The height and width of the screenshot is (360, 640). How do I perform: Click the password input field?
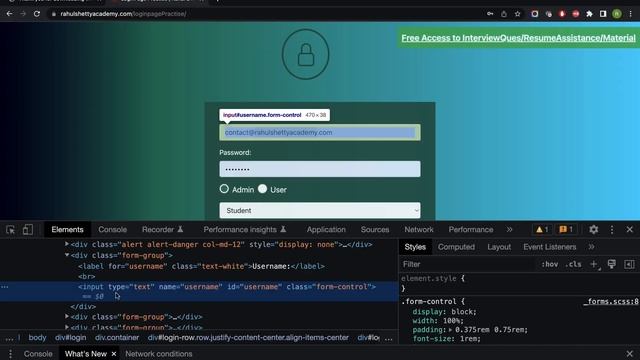320,169
